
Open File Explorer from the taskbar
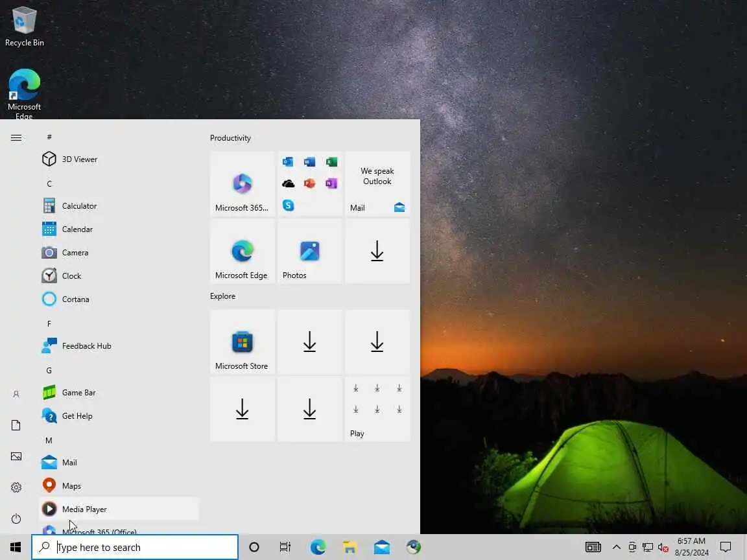point(350,547)
